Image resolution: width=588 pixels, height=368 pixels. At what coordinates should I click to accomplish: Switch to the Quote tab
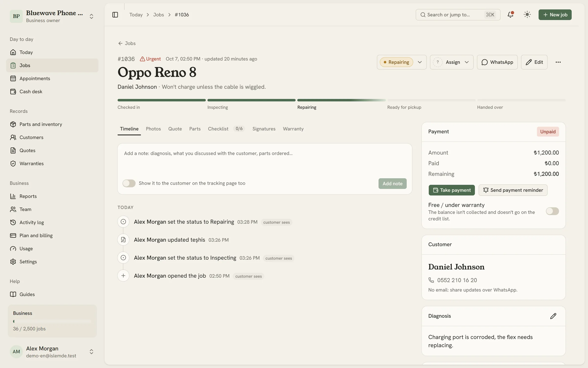[x=175, y=129]
